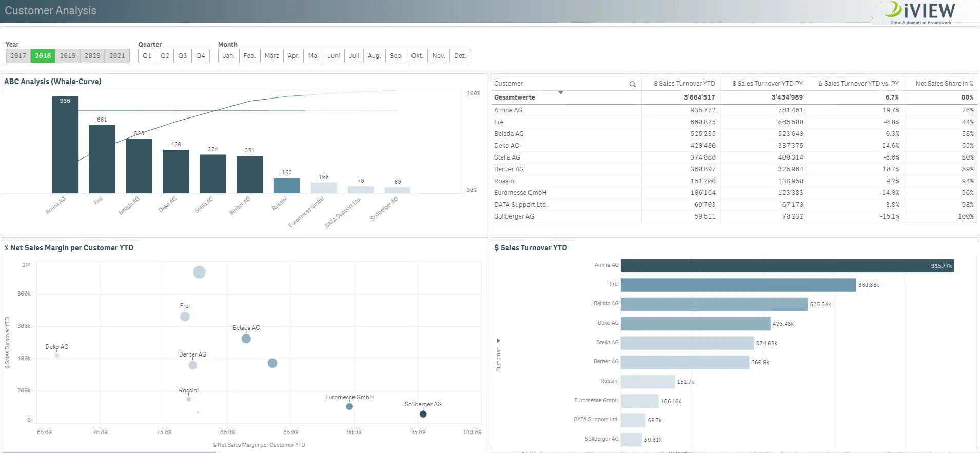The width and height of the screenshot is (980, 453).
Task: Select the Frei bar labeled 661
Action: pos(102,159)
